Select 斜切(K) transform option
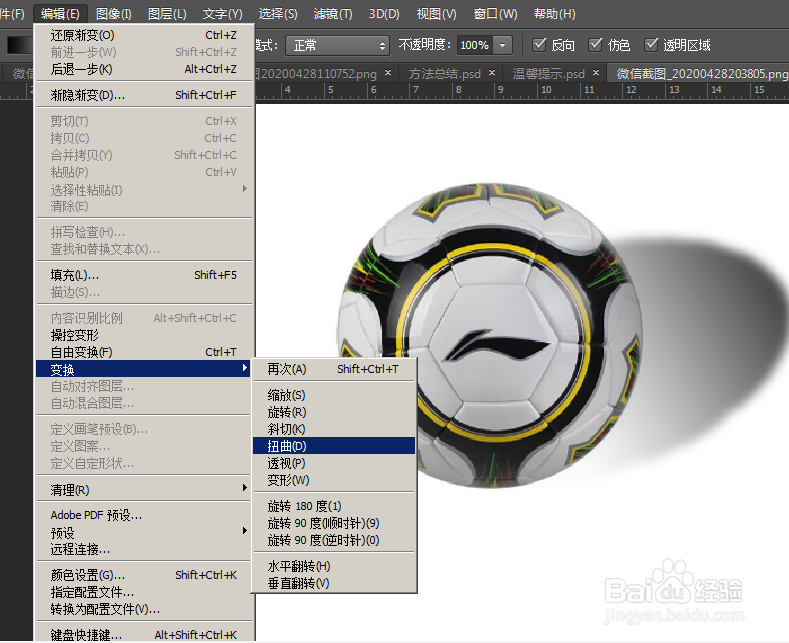 pyautogui.click(x=334, y=429)
